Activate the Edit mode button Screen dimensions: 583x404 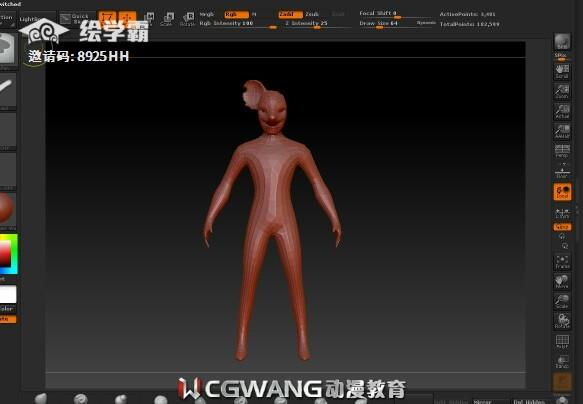click(x=107, y=19)
